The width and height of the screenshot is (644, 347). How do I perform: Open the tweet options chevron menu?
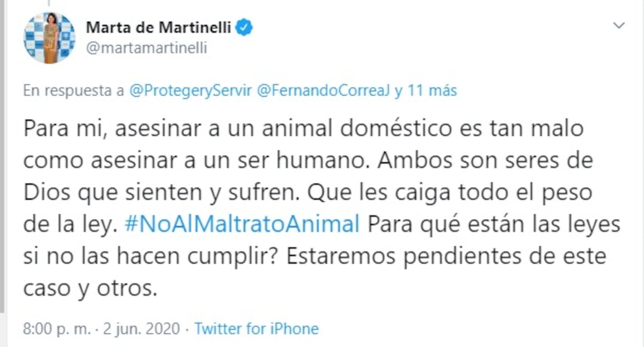[620, 25]
